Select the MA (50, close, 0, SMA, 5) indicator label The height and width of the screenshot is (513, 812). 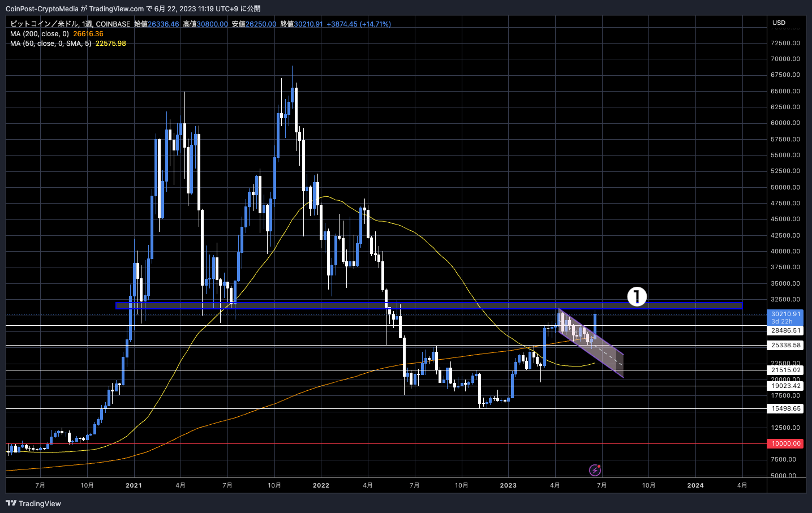pos(51,44)
